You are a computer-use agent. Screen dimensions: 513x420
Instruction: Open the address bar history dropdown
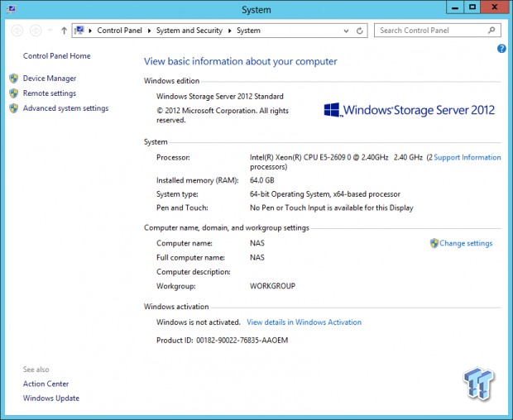click(346, 31)
